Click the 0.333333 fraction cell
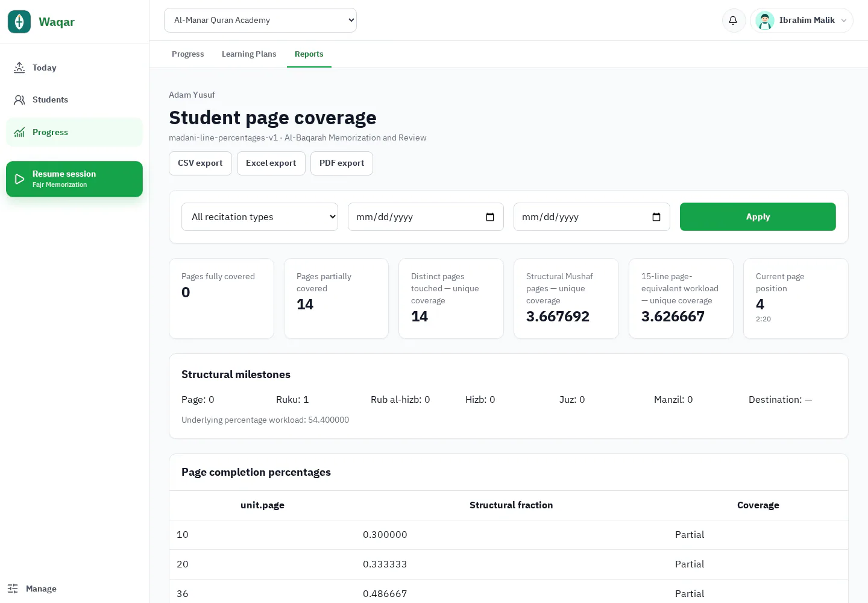This screenshot has height=603, width=868. point(512,564)
